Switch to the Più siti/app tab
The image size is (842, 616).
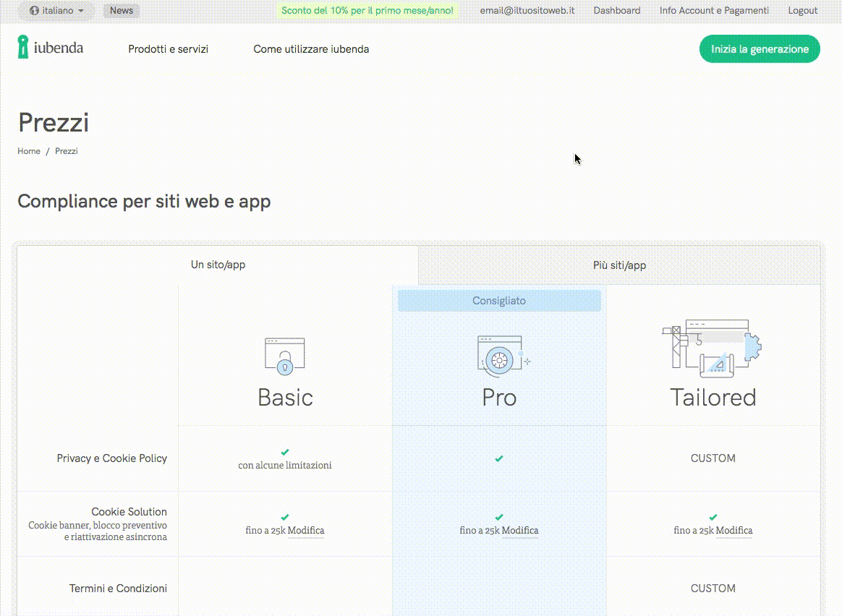point(619,265)
